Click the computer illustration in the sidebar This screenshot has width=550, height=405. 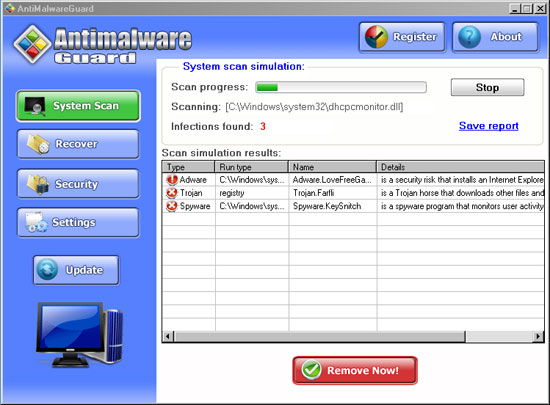coord(80,335)
